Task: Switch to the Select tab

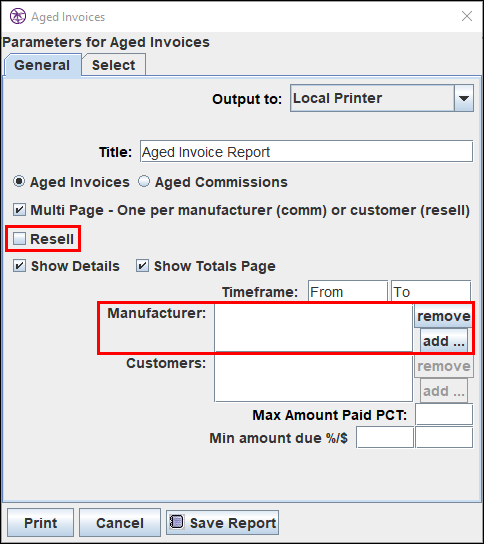Action: tap(113, 65)
